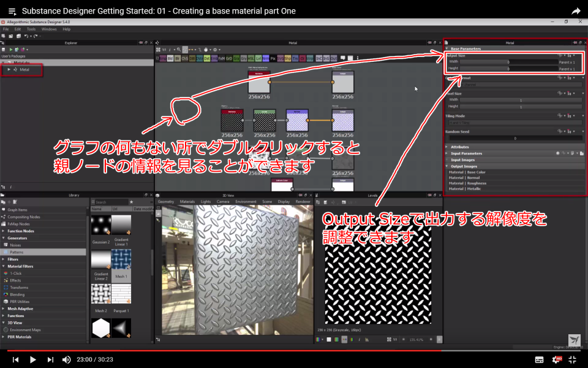Click the graph zoom magnifier icon
Image resolution: width=588 pixels, height=368 pixels.
pyautogui.click(x=179, y=50)
